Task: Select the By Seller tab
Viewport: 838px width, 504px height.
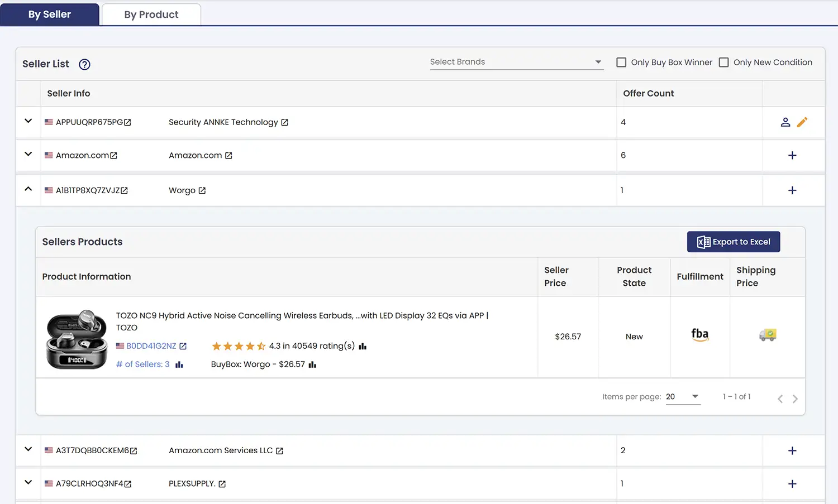Action: (x=49, y=14)
